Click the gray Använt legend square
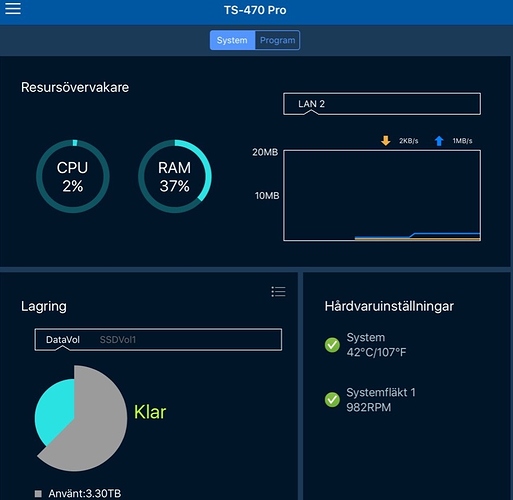Viewport: 513px width, 500px height. coord(38,493)
